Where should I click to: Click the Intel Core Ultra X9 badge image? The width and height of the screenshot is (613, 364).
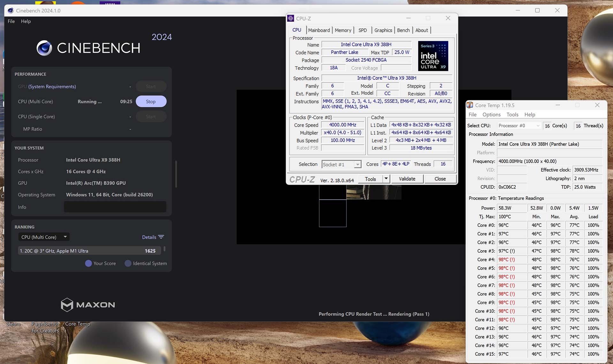tap(433, 56)
